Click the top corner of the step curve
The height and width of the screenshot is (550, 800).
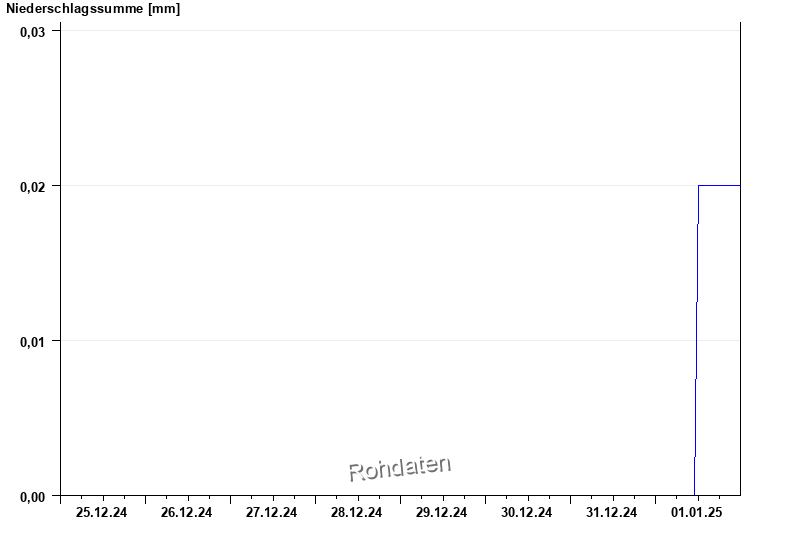click(699, 186)
